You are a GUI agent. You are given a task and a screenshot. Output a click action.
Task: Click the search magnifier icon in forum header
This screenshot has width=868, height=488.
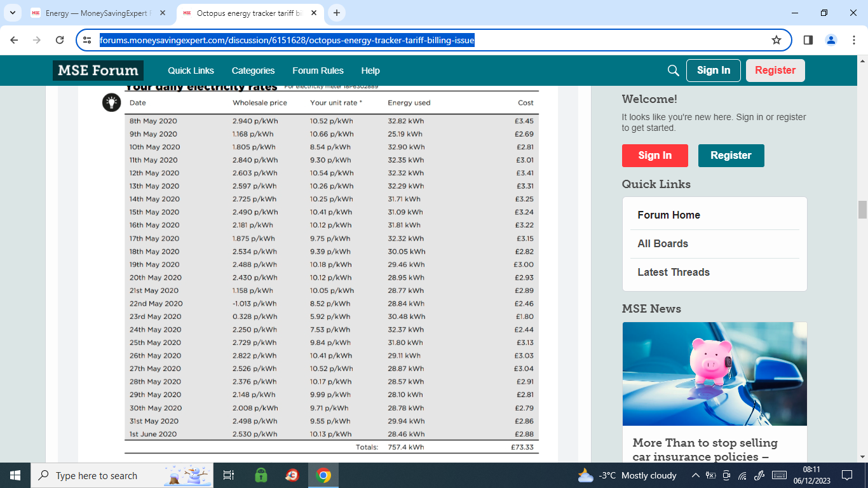[674, 71]
